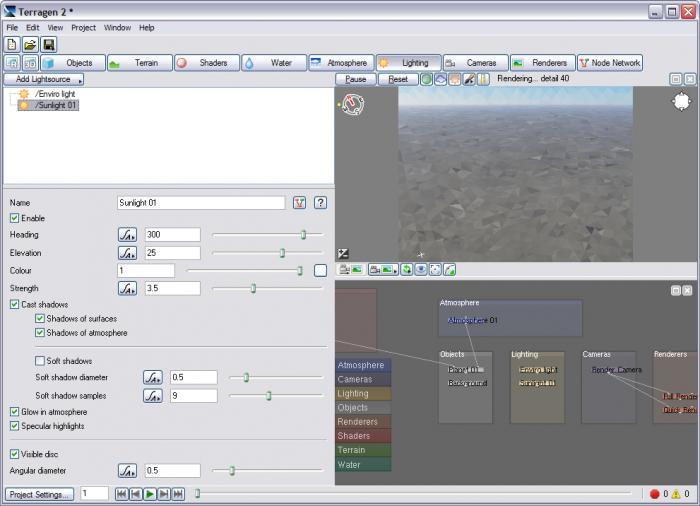
Task: Switch to the Terrain tab
Action: (139, 63)
